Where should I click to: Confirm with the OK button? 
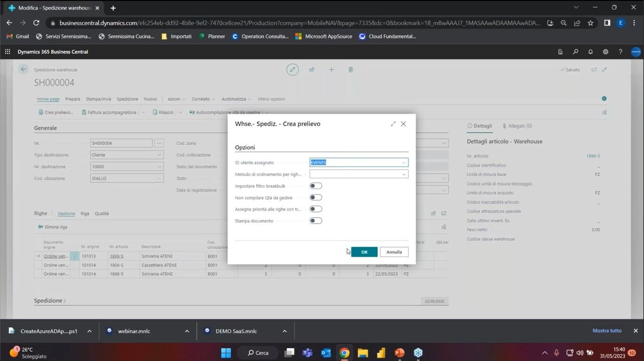[x=364, y=252]
